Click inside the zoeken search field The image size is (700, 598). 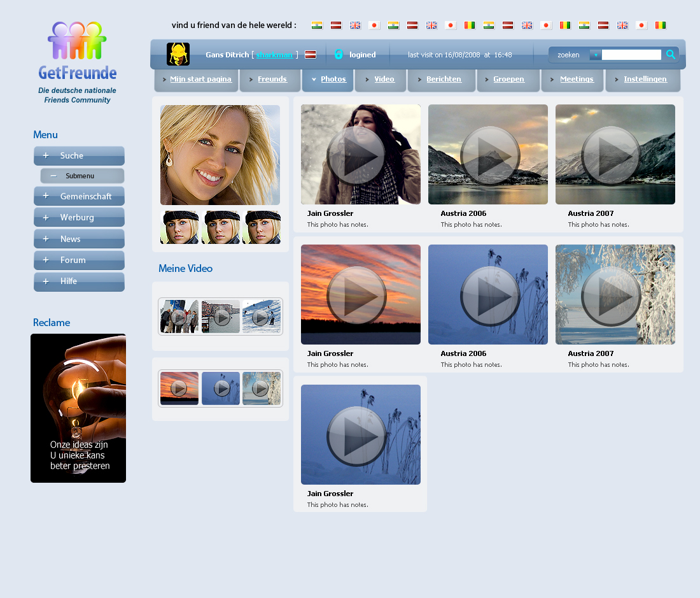(631, 55)
